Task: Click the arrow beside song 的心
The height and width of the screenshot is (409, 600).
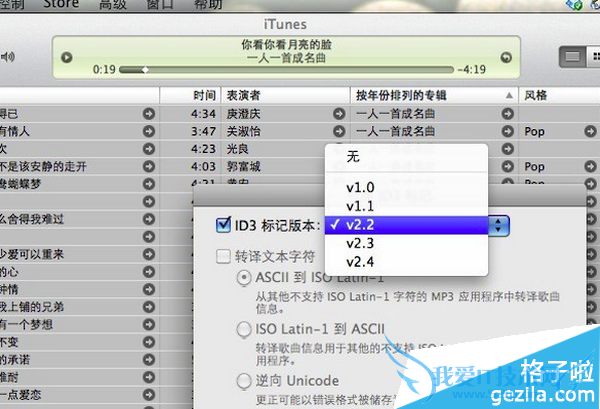Action: coord(149,272)
